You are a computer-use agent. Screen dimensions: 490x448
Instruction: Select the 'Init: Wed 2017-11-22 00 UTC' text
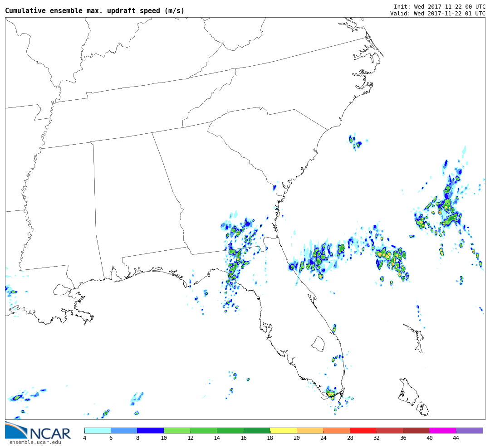pos(439,6)
